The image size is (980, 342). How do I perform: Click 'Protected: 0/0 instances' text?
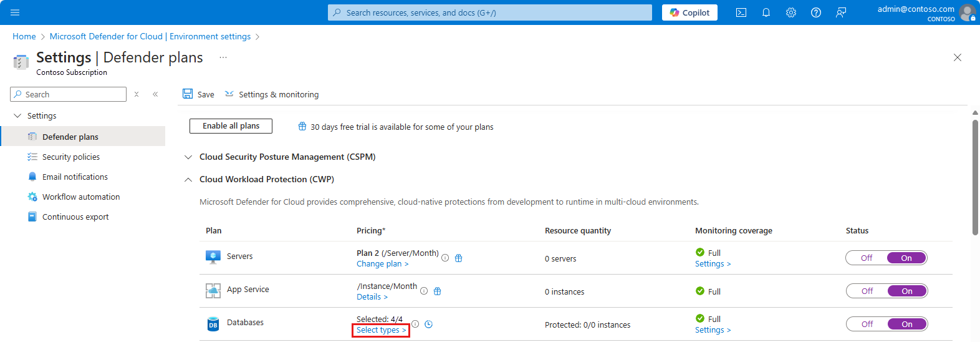pyautogui.click(x=587, y=325)
